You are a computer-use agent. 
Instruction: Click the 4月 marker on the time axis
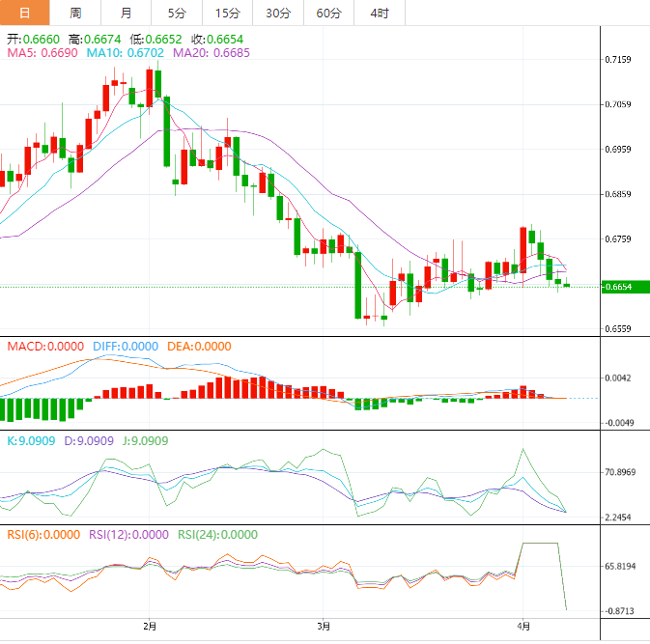[523, 628]
